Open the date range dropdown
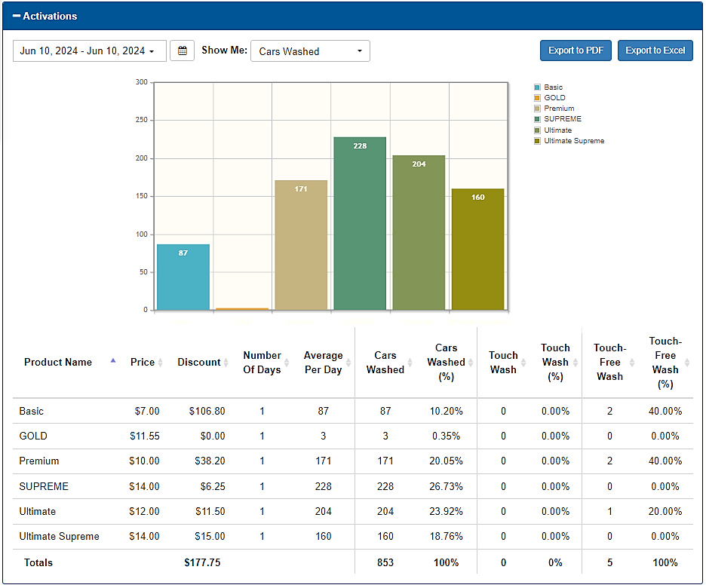 pos(90,51)
